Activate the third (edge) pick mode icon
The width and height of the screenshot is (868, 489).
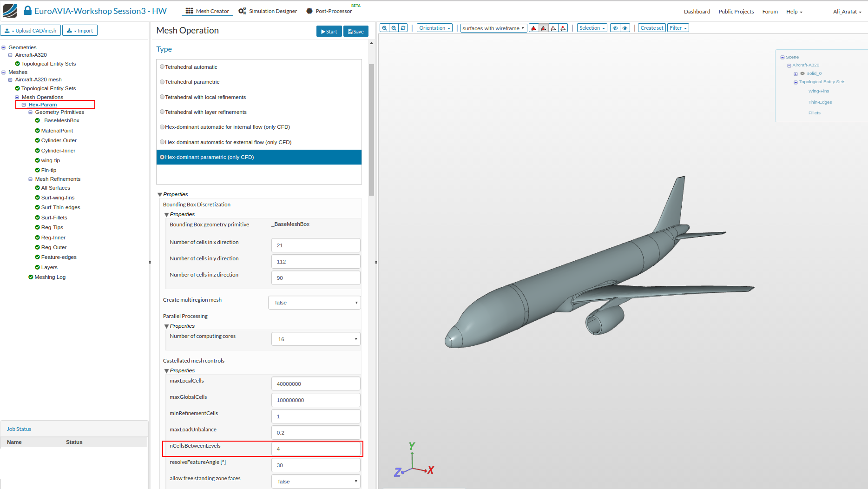553,28
